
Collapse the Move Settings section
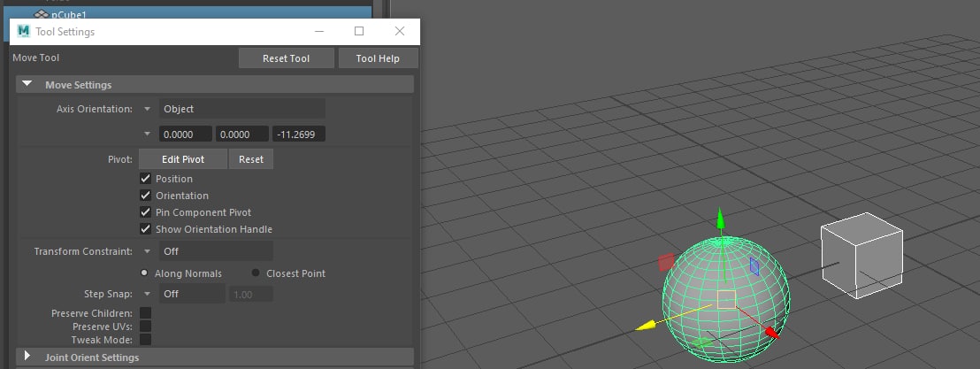(x=27, y=84)
